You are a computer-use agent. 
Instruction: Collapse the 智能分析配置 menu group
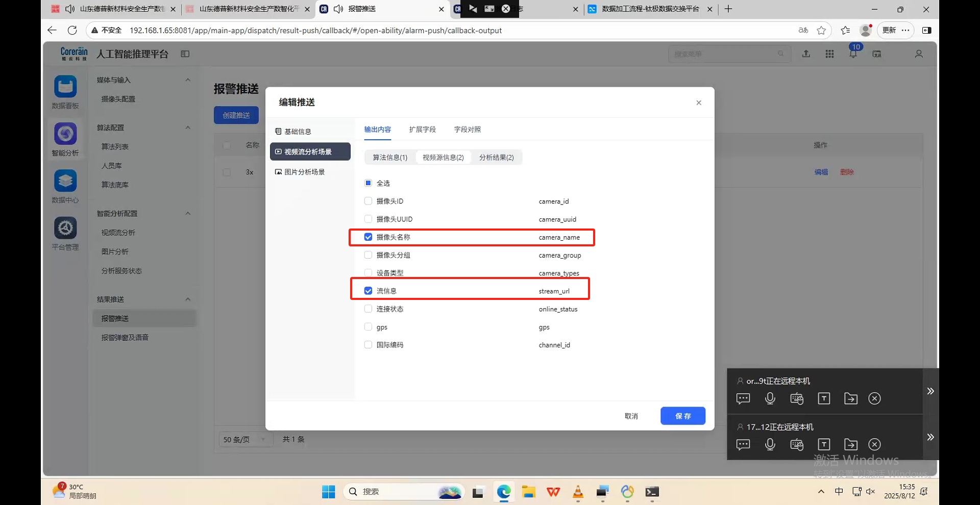pos(188,213)
